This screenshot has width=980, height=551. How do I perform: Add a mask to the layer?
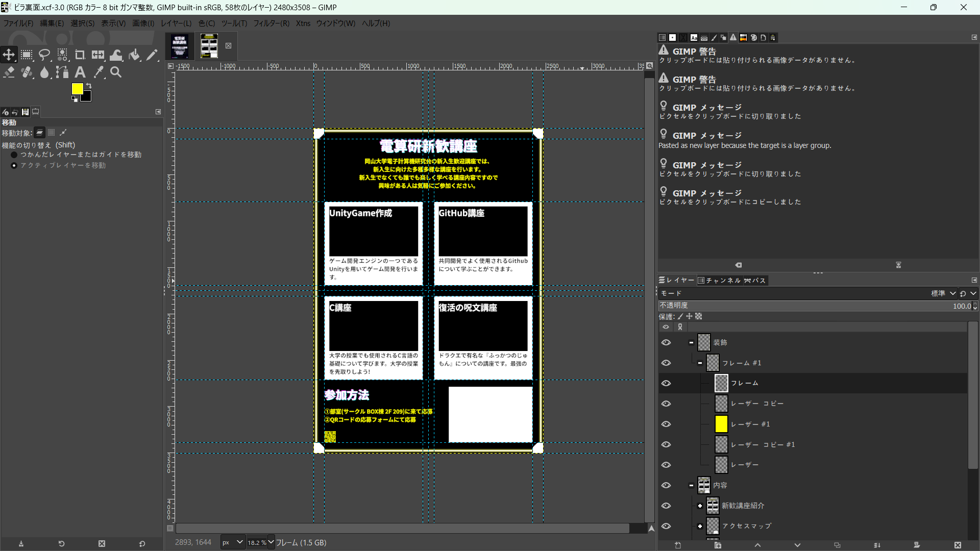click(917, 545)
